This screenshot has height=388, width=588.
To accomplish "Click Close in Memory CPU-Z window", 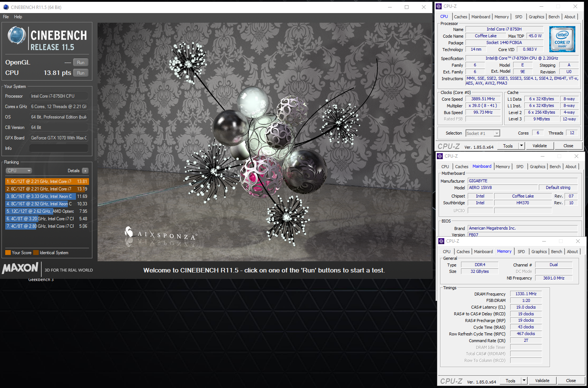I will coord(571,381).
